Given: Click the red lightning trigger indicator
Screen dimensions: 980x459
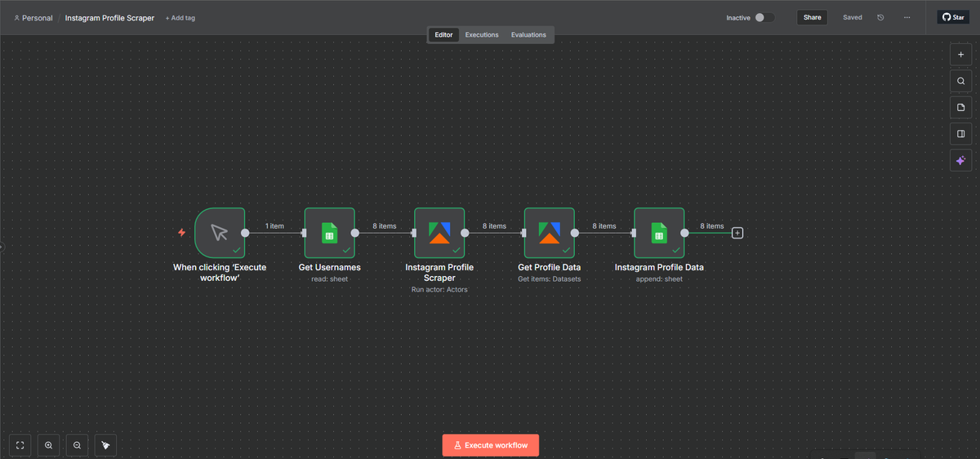Looking at the screenshot, I should [182, 233].
